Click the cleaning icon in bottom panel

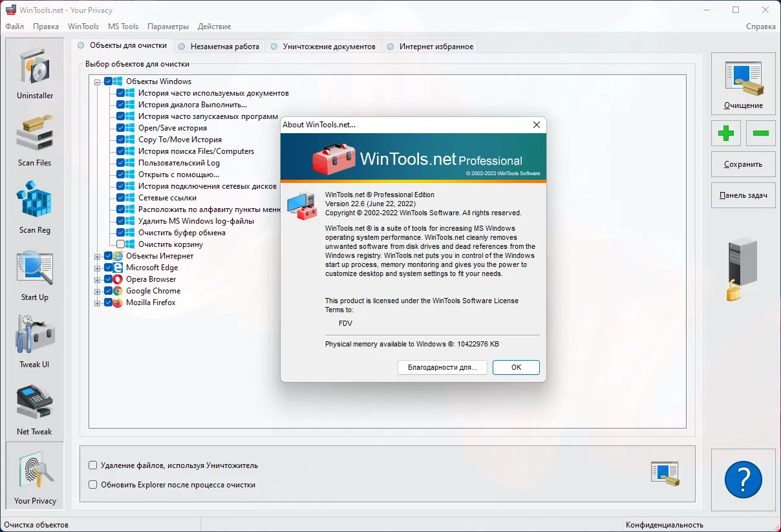(665, 474)
